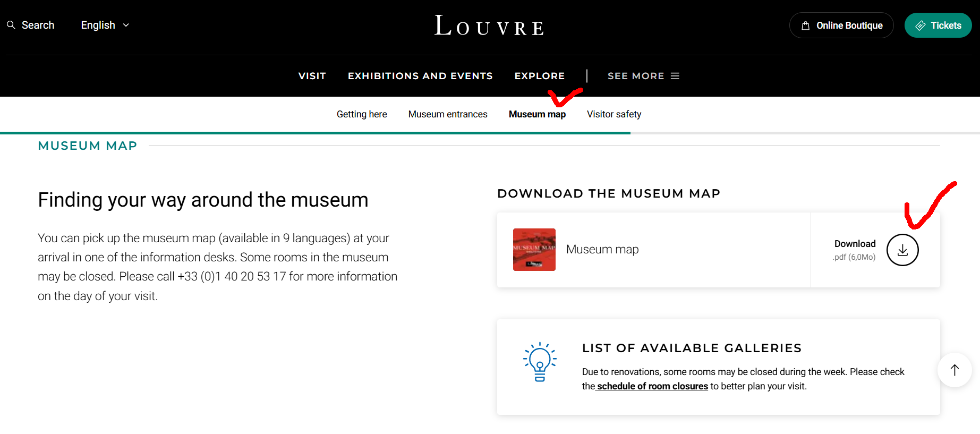Click the language dropdown chevron
Viewport: 980px width, 434px height.
126,25
